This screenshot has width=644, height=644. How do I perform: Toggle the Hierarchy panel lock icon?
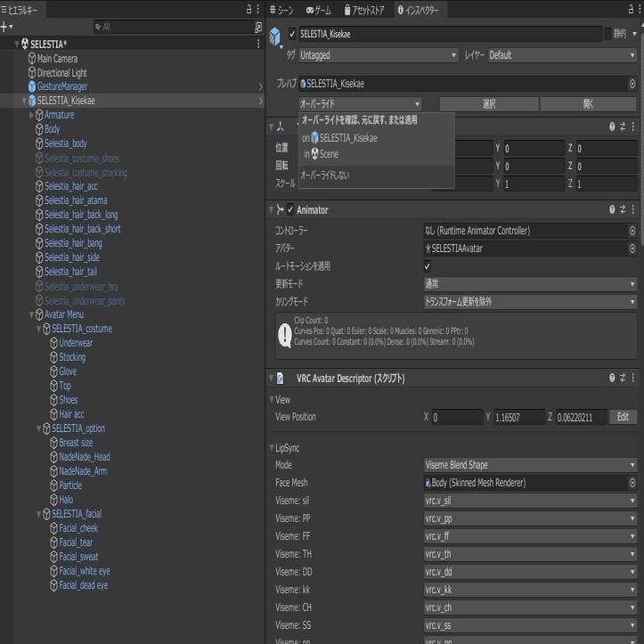click(249, 9)
